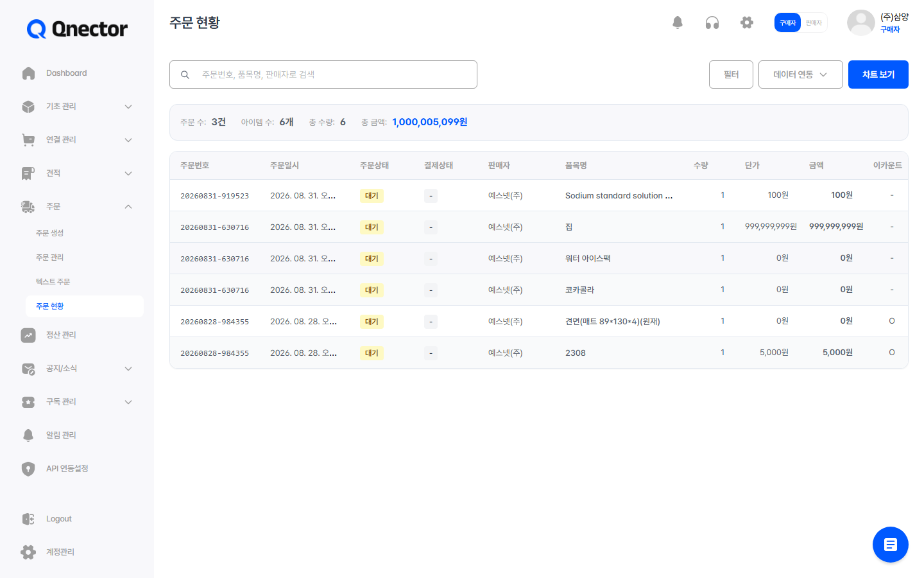Click 5,000원 bold amount cell
This screenshot has width=924, height=578.
tap(837, 353)
